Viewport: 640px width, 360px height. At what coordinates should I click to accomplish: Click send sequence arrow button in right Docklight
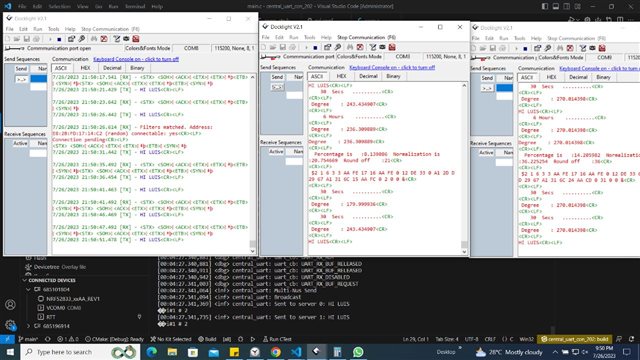pyautogui.click(x=487, y=88)
